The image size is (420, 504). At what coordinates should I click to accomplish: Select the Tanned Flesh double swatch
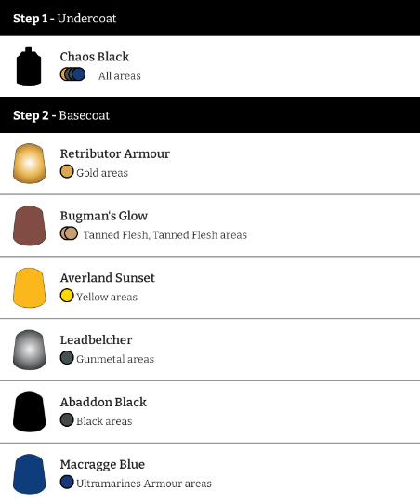click(x=69, y=233)
